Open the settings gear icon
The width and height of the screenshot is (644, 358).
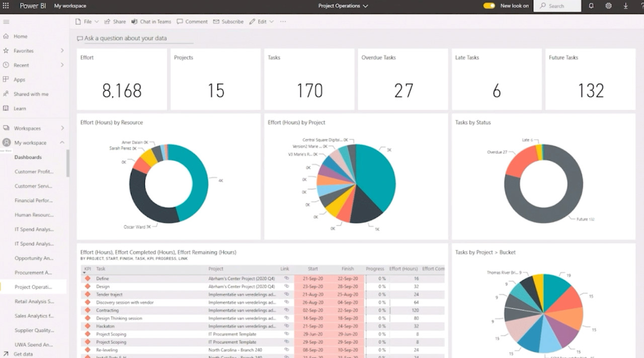pos(609,6)
